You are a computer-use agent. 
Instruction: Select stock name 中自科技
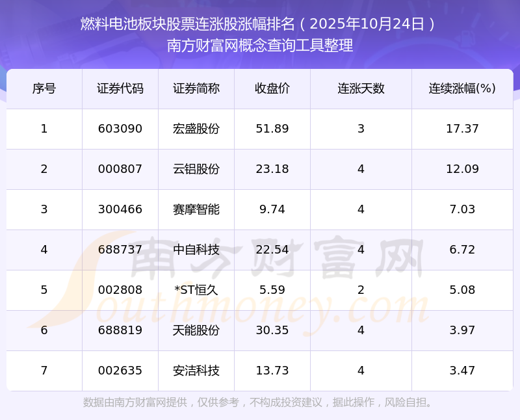[196, 250]
